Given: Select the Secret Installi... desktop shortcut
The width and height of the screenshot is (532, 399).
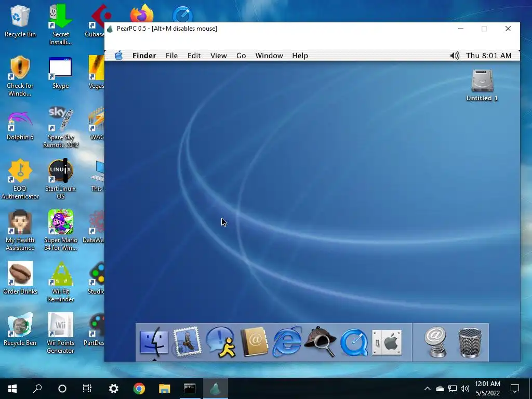Looking at the screenshot, I should [60, 25].
